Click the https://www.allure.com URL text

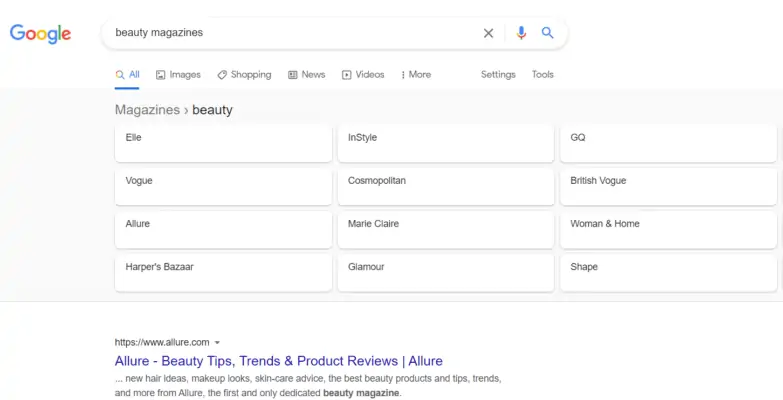162,343
